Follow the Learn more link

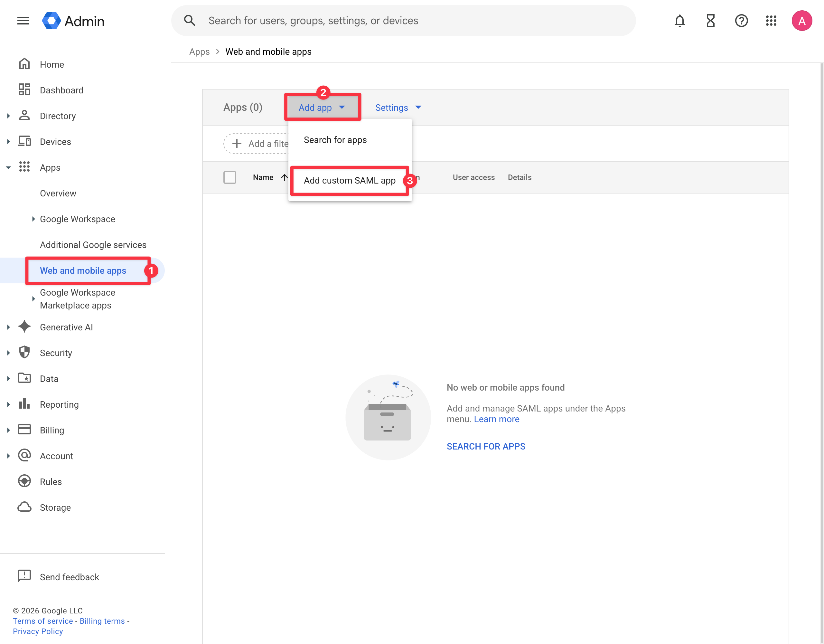[497, 419]
